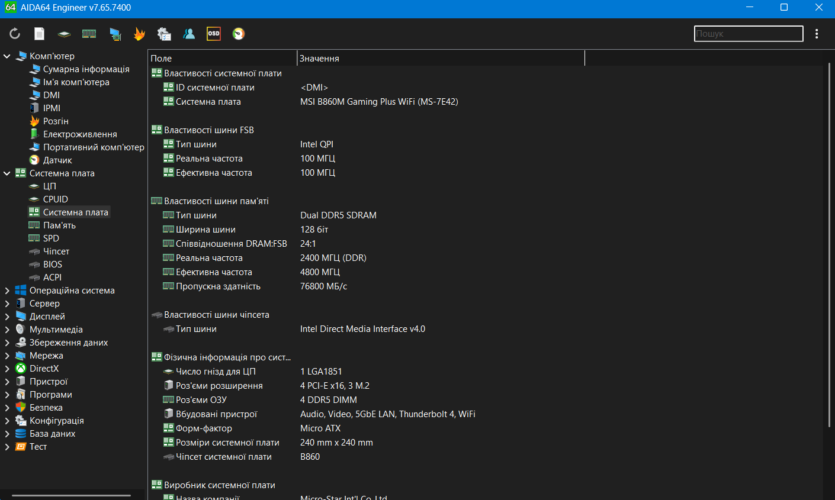Open the SPD tree item
The image size is (835, 500).
(x=51, y=239)
